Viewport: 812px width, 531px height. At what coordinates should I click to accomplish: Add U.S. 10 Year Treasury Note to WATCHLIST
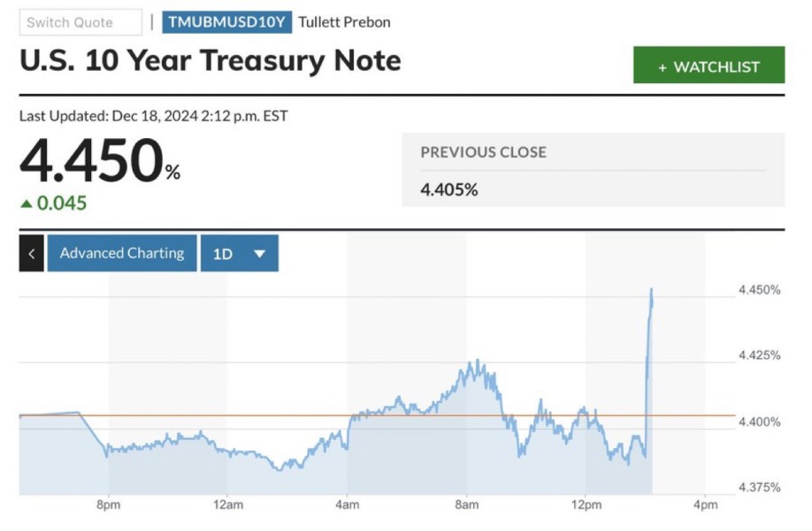(x=708, y=65)
